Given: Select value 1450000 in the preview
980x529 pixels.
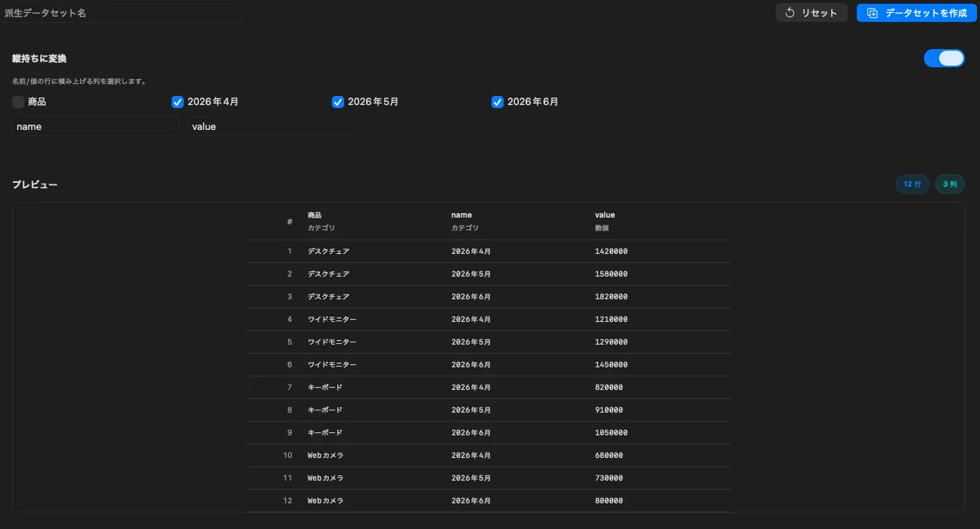Looking at the screenshot, I should (611, 365).
